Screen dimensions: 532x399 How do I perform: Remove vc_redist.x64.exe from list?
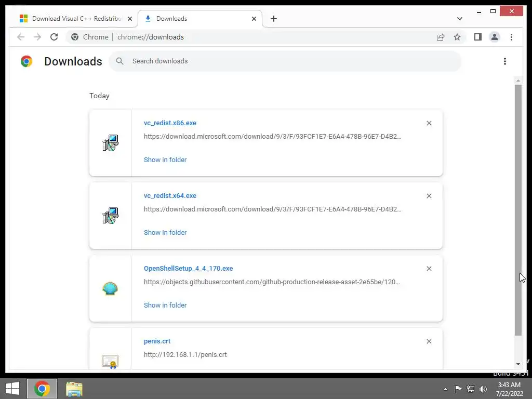click(x=429, y=196)
